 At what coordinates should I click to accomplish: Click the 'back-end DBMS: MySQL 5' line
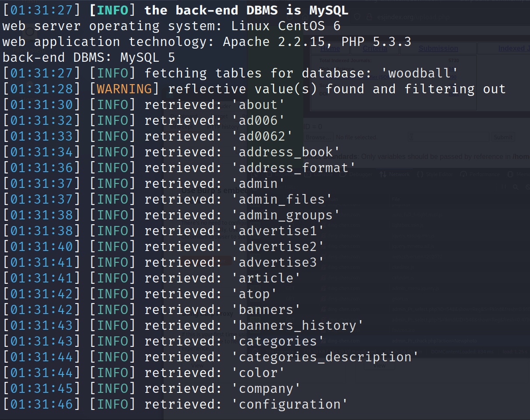[89, 57]
